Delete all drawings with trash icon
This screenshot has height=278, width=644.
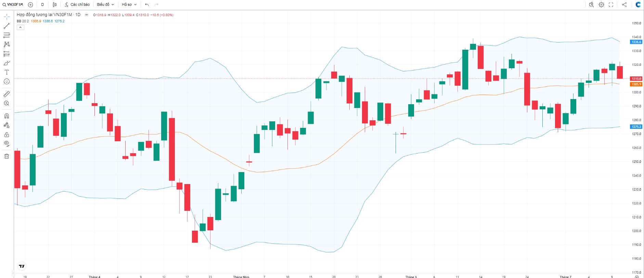[x=7, y=156]
